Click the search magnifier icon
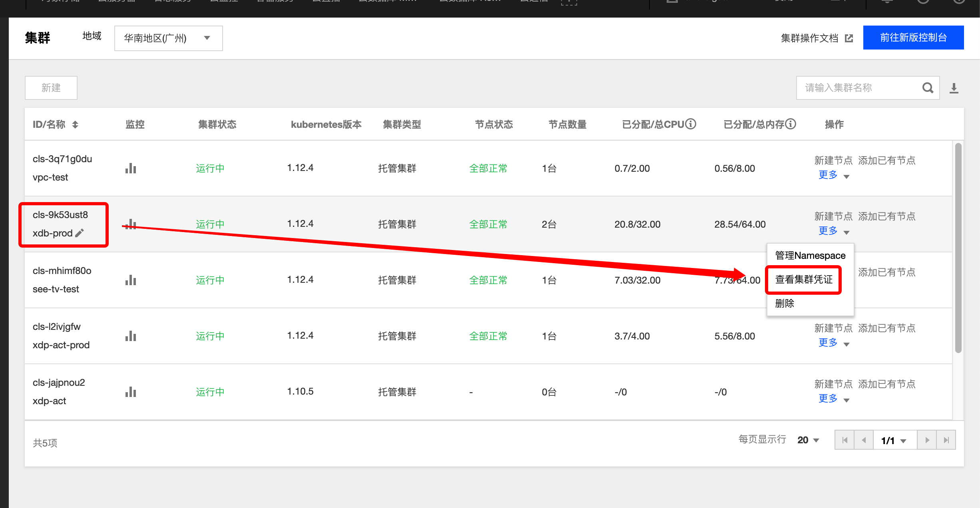980x508 pixels. 928,88
